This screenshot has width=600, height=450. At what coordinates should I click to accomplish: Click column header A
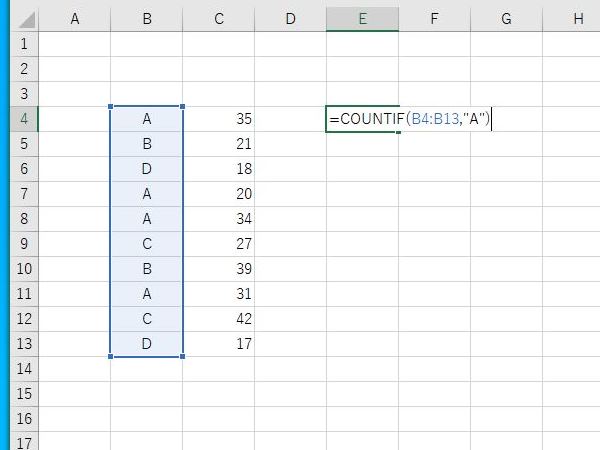click(75, 19)
